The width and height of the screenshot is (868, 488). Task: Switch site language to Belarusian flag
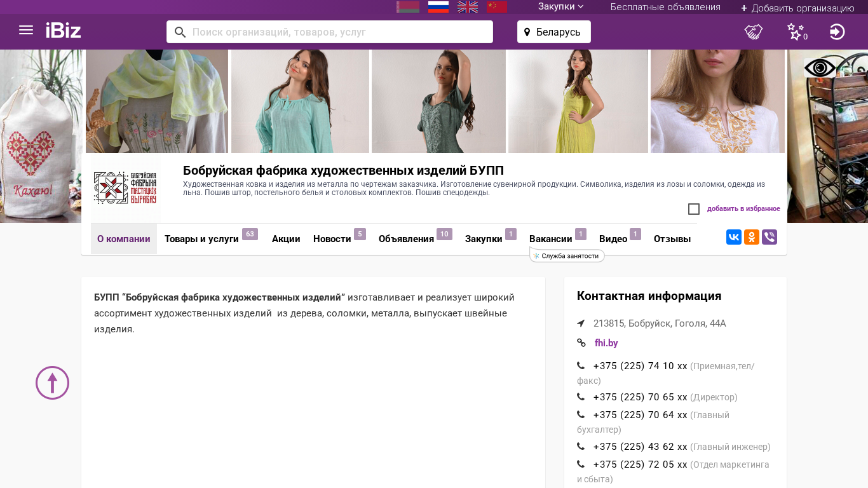click(x=408, y=7)
